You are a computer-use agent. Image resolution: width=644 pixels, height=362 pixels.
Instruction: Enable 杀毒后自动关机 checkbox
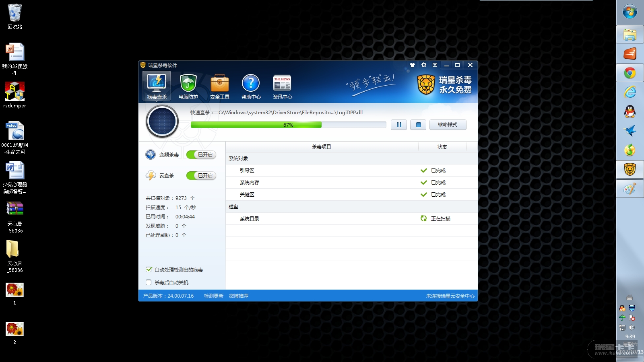click(149, 282)
